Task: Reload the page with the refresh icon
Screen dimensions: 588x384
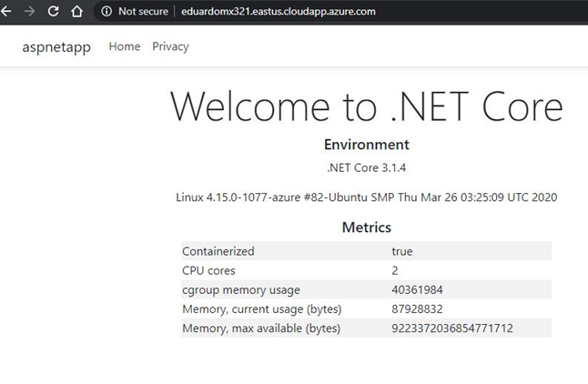Action: click(54, 11)
